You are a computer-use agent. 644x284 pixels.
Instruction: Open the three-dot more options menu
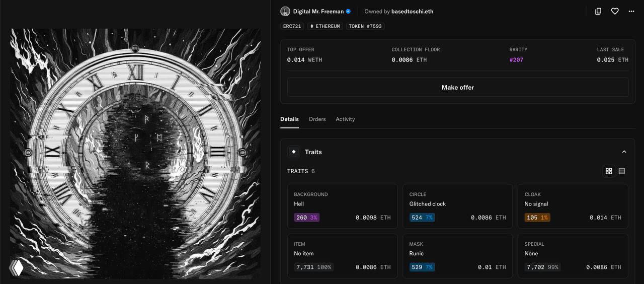point(631,11)
